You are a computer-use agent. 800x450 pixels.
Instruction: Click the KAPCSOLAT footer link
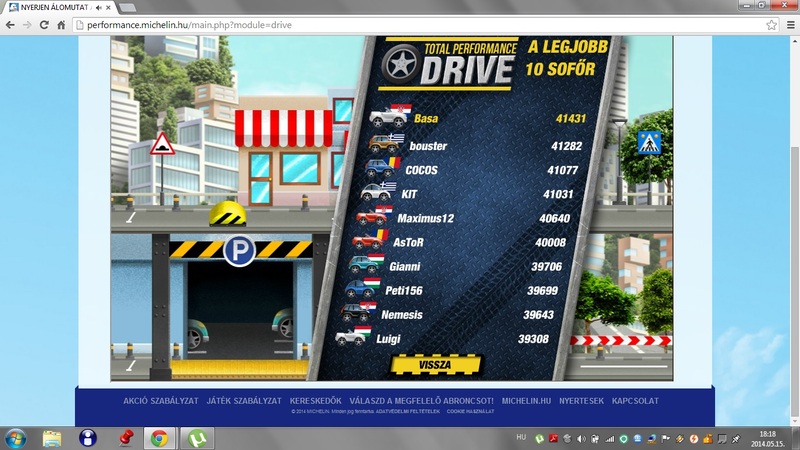[x=635, y=400]
